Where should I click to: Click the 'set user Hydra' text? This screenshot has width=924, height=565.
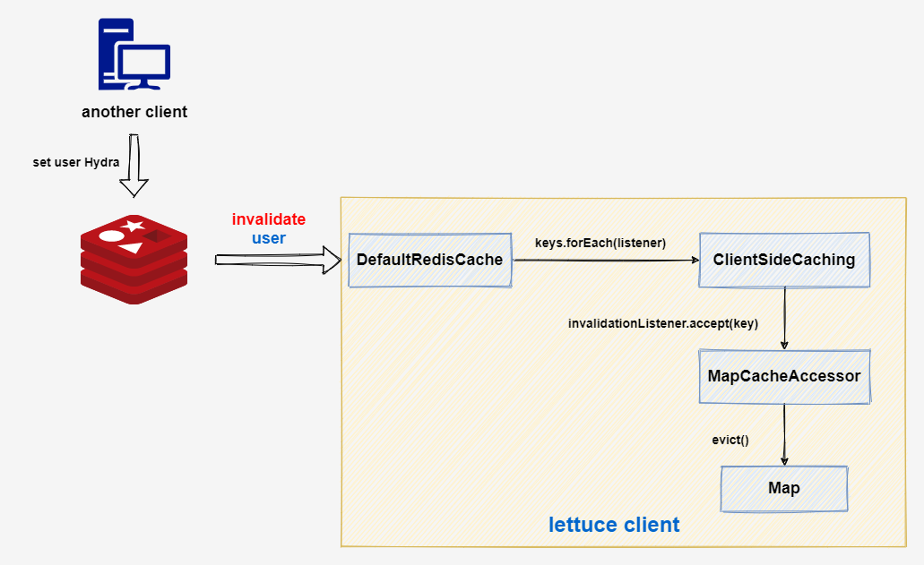76,162
